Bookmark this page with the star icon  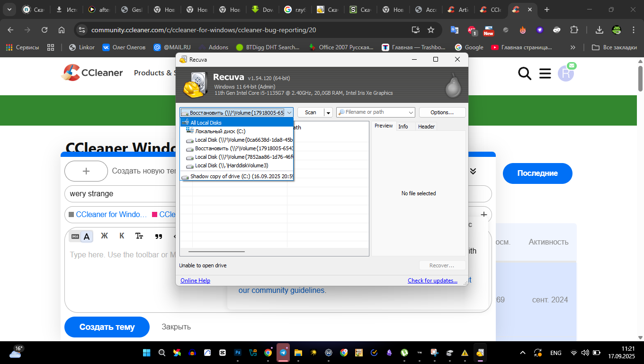431,30
